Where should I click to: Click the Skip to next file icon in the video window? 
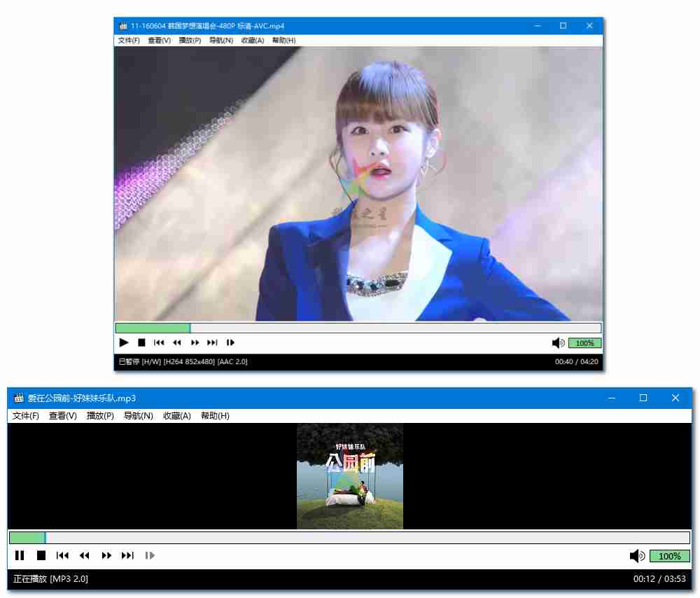point(212,342)
